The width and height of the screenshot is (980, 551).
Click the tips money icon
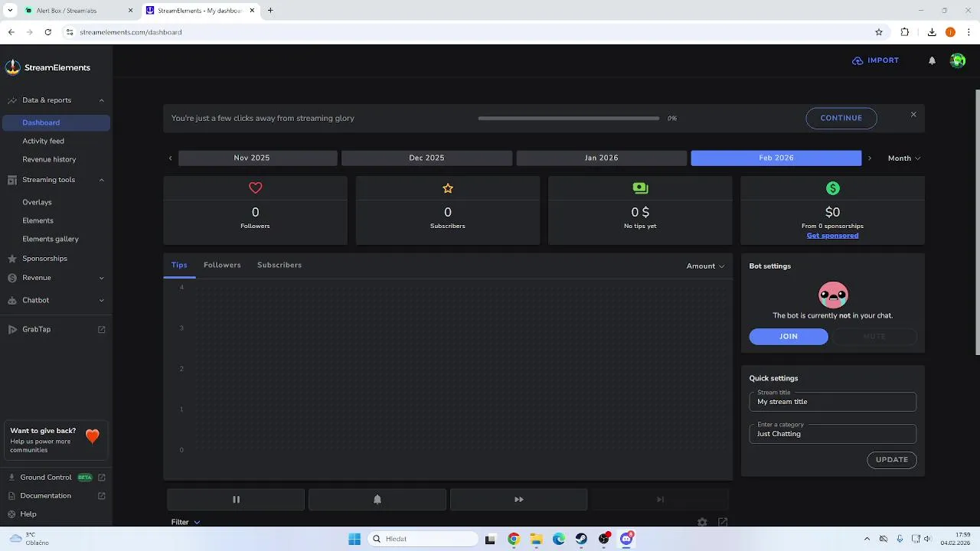(640, 188)
